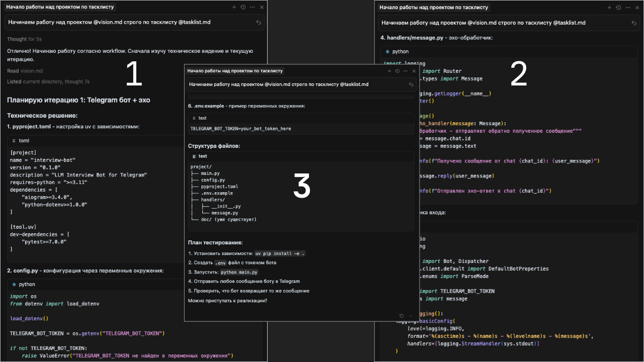The height and width of the screenshot is (362, 644).
Task: Open the more-actions ellipsis in the right panel header
Action: [627, 8]
